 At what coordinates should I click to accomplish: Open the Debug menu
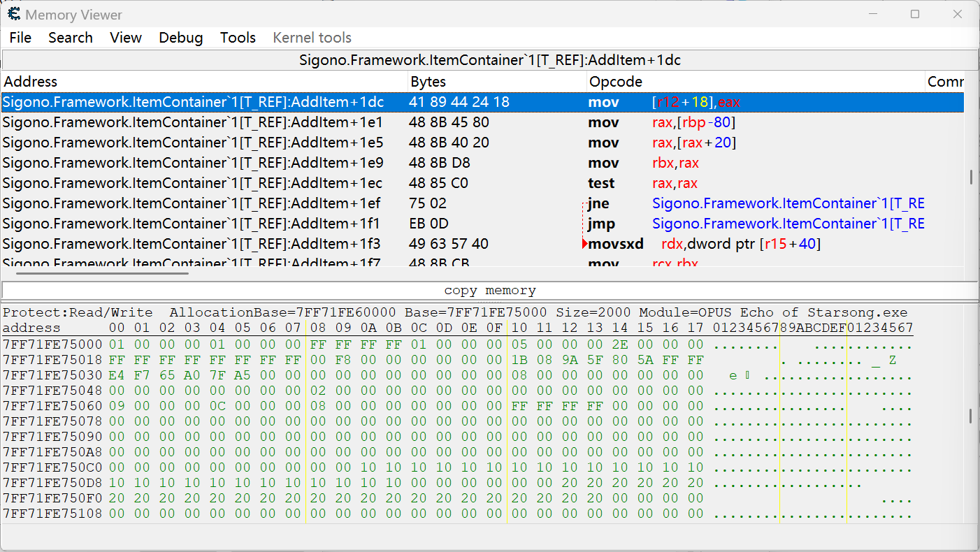[180, 38]
